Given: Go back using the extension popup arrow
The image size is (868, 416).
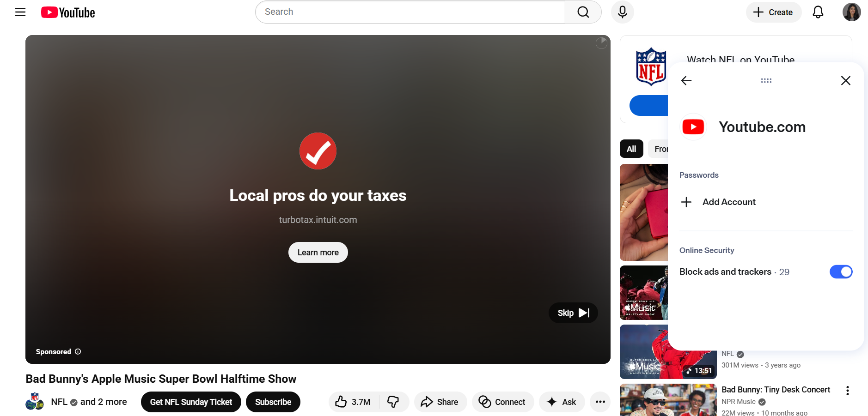Looking at the screenshot, I should (686, 80).
